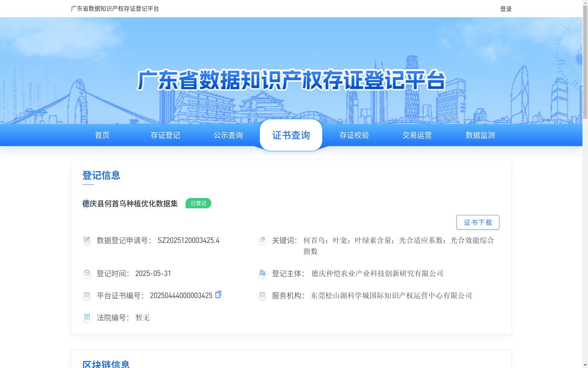Click the scrollbar up arrow

coord(585,3)
